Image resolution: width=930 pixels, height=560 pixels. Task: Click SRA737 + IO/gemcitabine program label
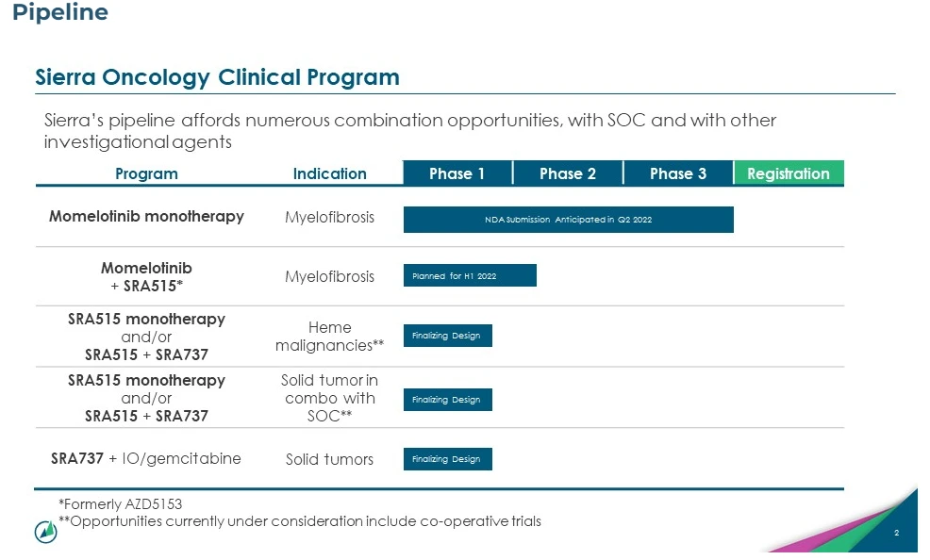146,459
